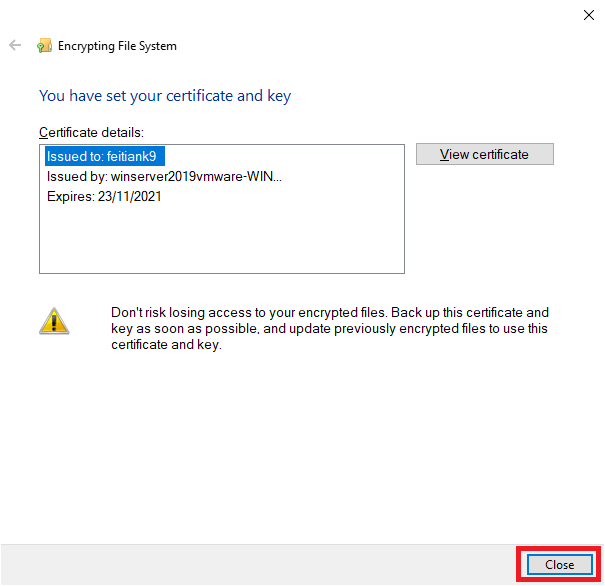Screen dimensions: 605x586
Task: Select the 'Issued by: winserver2019vmware-WIN...' row
Action: tap(164, 176)
